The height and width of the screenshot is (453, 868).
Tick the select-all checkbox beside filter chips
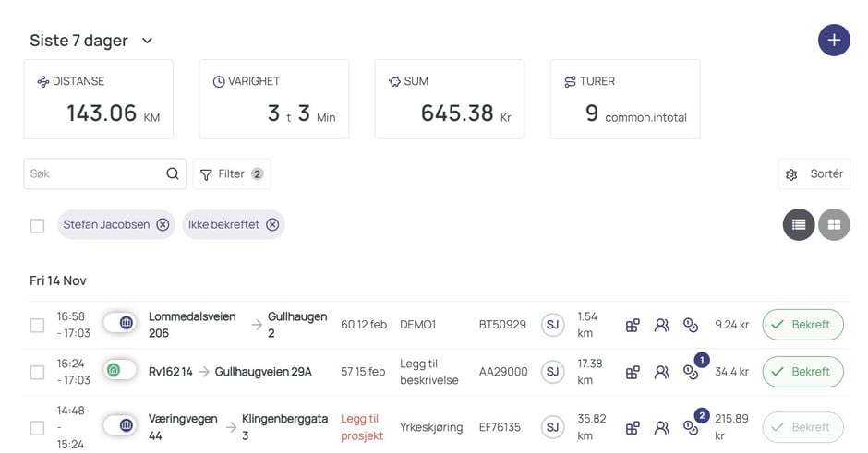[37, 225]
